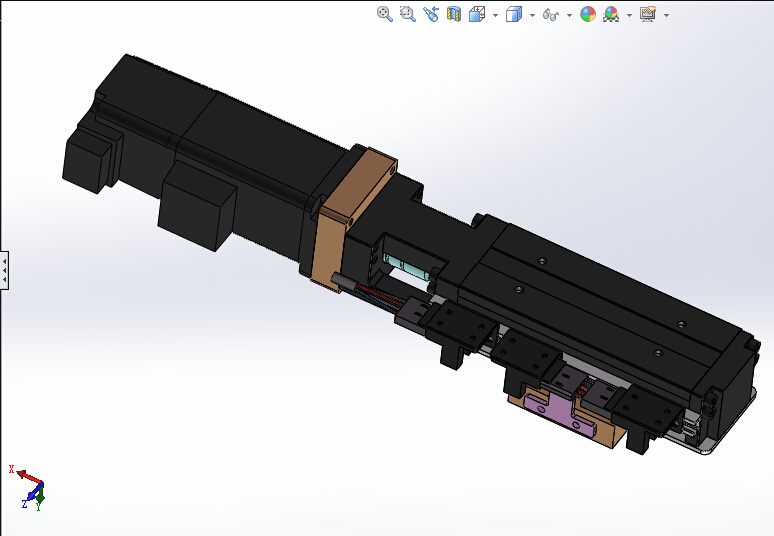Activate the Zoom to Area tool
Image resolution: width=774 pixels, height=536 pixels.
click(408, 14)
